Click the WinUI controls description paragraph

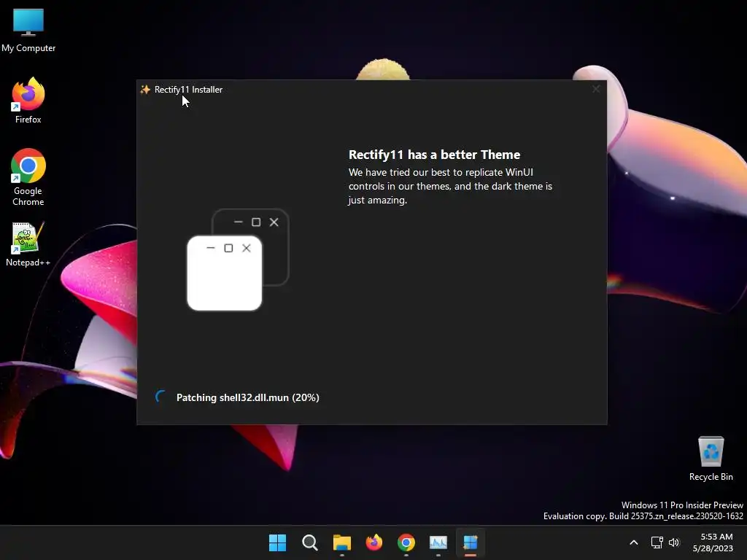(x=450, y=186)
